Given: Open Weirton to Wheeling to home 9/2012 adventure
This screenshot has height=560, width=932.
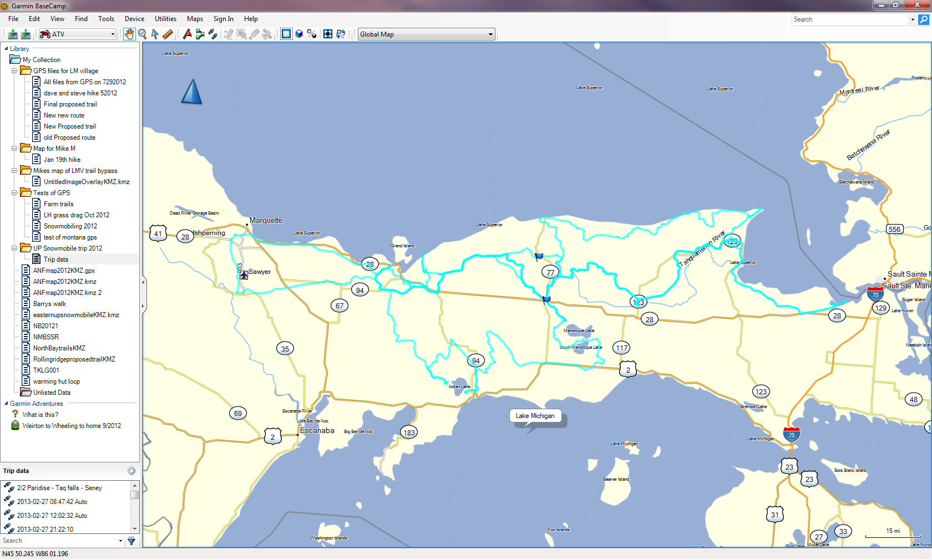Looking at the screenshot, I should coord(66,426).
